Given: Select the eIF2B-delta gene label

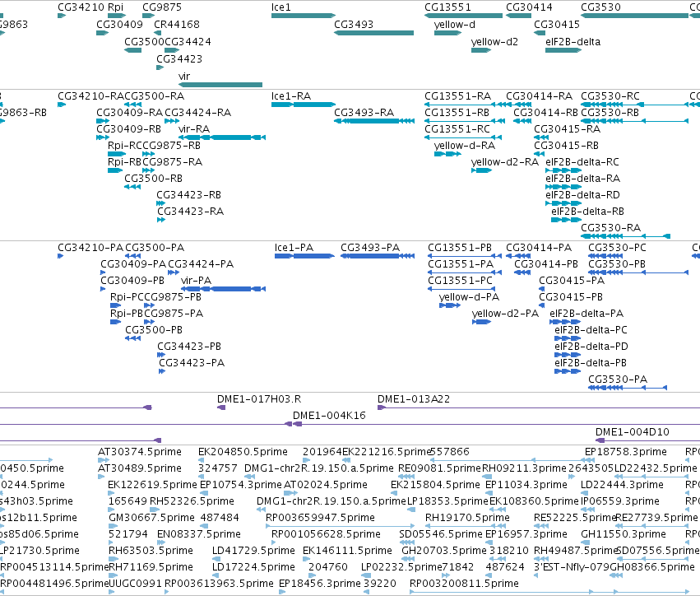Looking at the screenshot, I should point(573,42).
